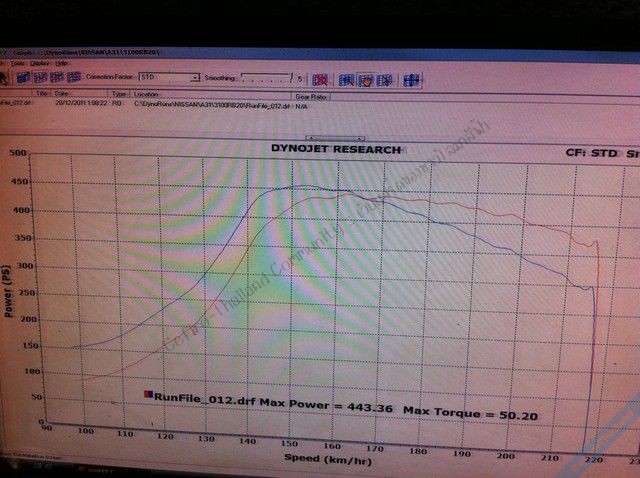Open the Help menu

click(x=60, y=63)
